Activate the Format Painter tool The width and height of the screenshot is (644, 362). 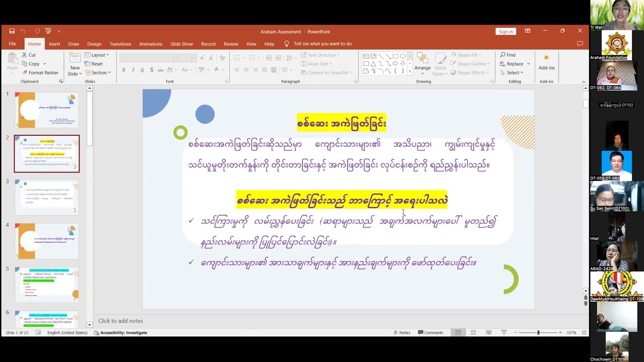40,72
